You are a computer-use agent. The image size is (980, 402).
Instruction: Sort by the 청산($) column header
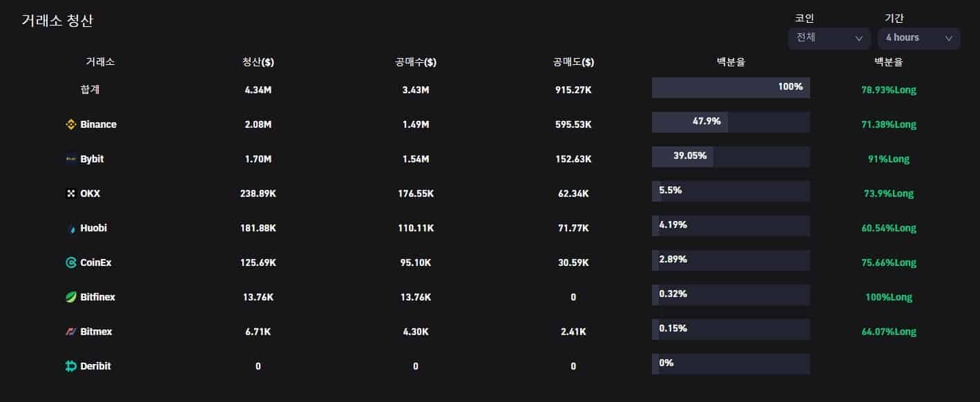(x=258, y=62)
